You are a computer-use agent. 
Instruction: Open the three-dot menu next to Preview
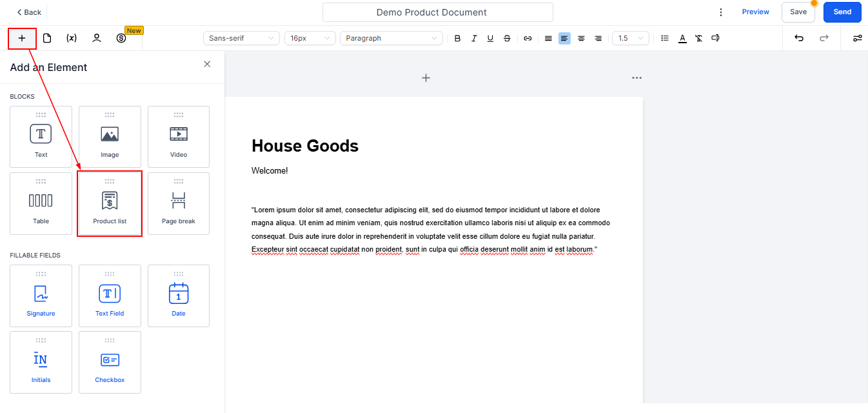(721, 12)
